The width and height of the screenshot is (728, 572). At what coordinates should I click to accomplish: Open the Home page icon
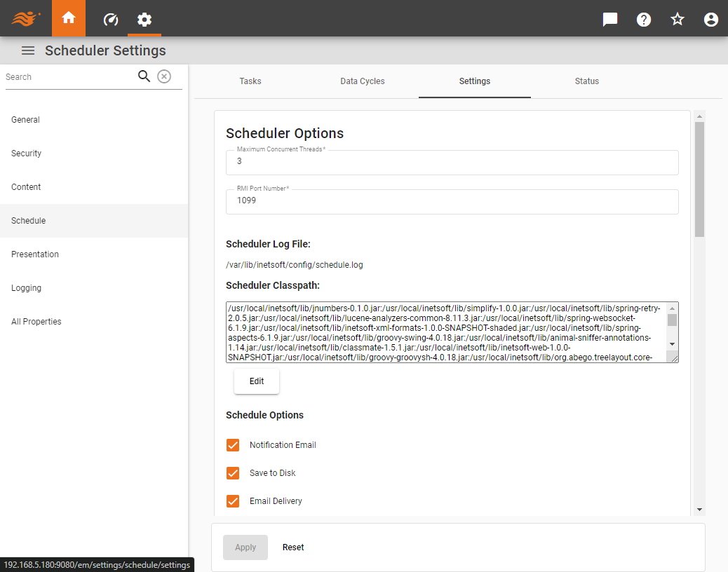click(68, 19)
